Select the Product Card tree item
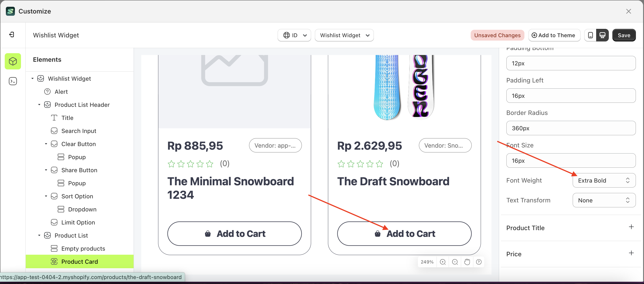This screenshot has width=644, height=284. pyautogui.click(x=79, y=261)
